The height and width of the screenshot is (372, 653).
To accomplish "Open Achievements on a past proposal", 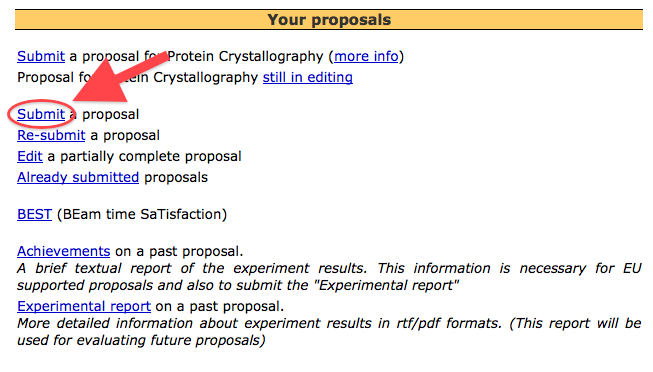I will click(63, 251).
